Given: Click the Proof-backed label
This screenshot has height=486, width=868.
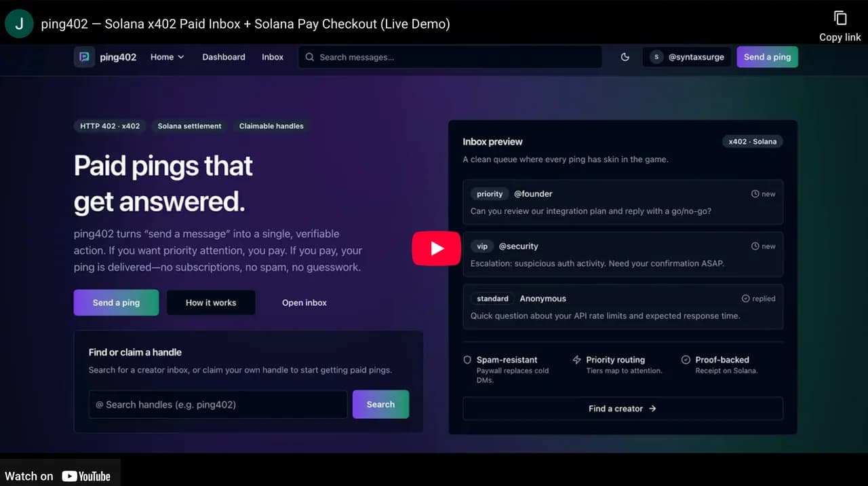Looking at the screenshot, I should (722, 360).
